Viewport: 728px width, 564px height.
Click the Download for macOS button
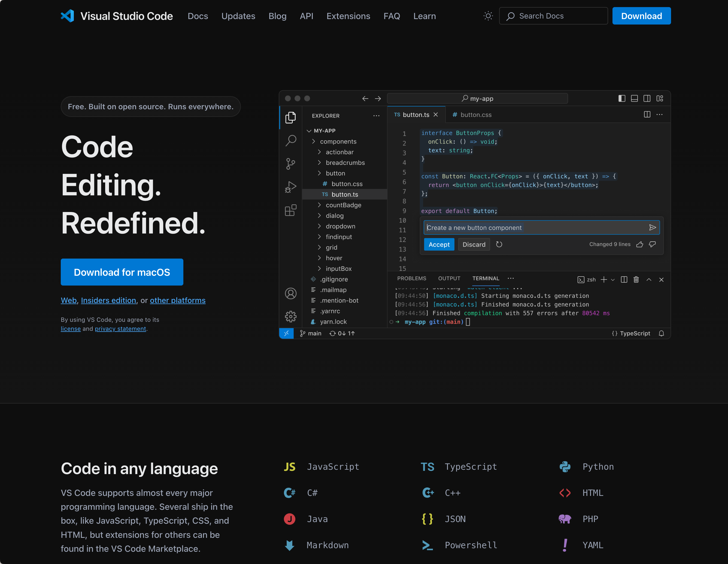click(122, 272)
